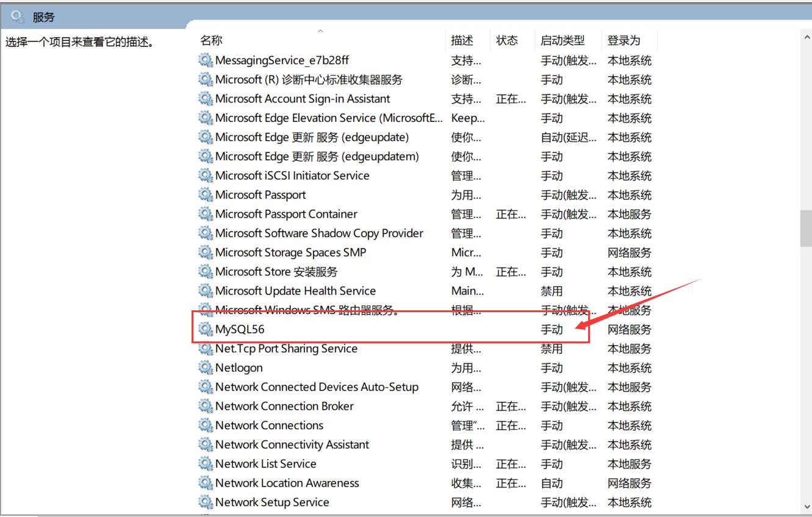This screenshot has width=812, height=517.
Task: Click Micr... description of Storage Spaces SMP
Action: click(466, 252)
